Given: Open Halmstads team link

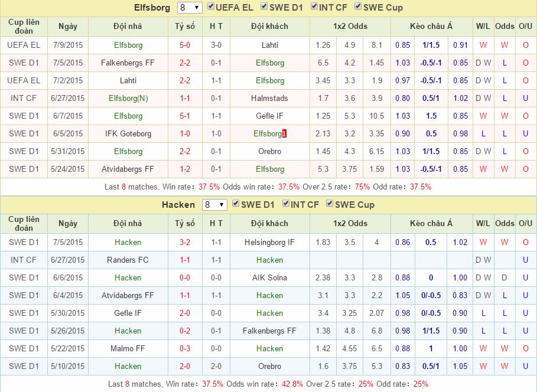Looking at the screenshot, I should coord(269,98).
